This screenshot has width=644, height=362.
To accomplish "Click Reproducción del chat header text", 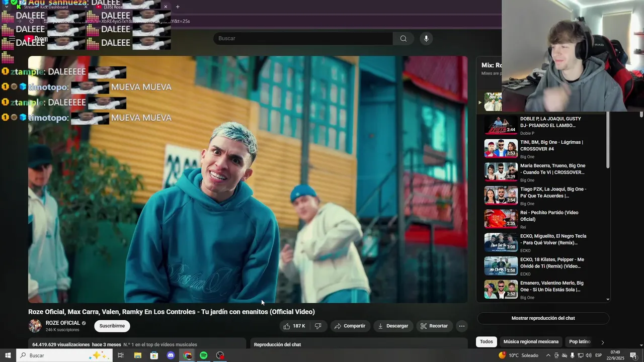I will (277, 345).
